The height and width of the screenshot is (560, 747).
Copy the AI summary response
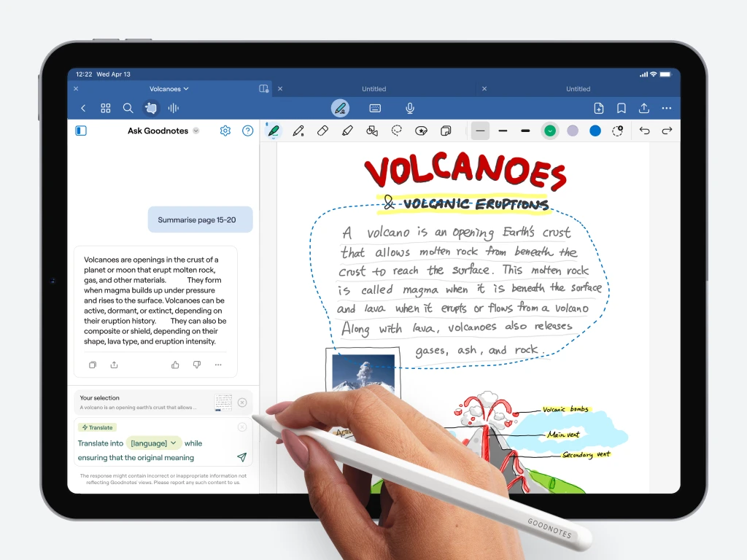(x=93, y=365)
